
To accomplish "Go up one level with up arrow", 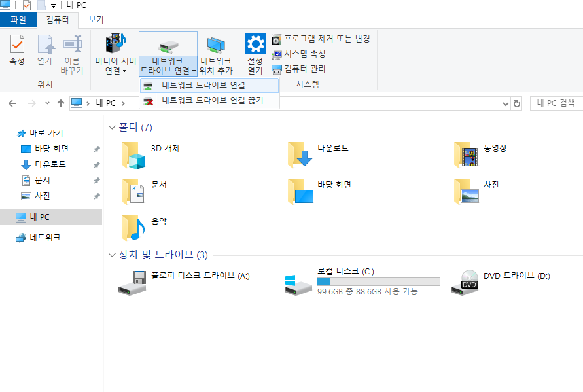I will pyautogui.click(x=61, y=103).
